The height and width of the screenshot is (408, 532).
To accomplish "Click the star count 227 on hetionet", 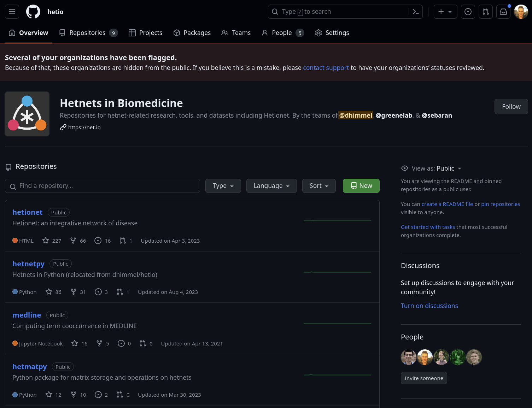I will coord(52,241).
